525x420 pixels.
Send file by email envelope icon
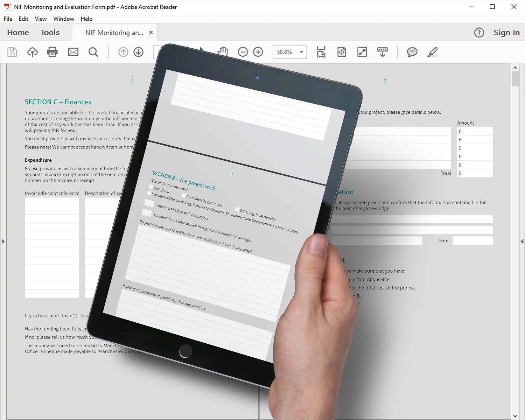(73, 52)
